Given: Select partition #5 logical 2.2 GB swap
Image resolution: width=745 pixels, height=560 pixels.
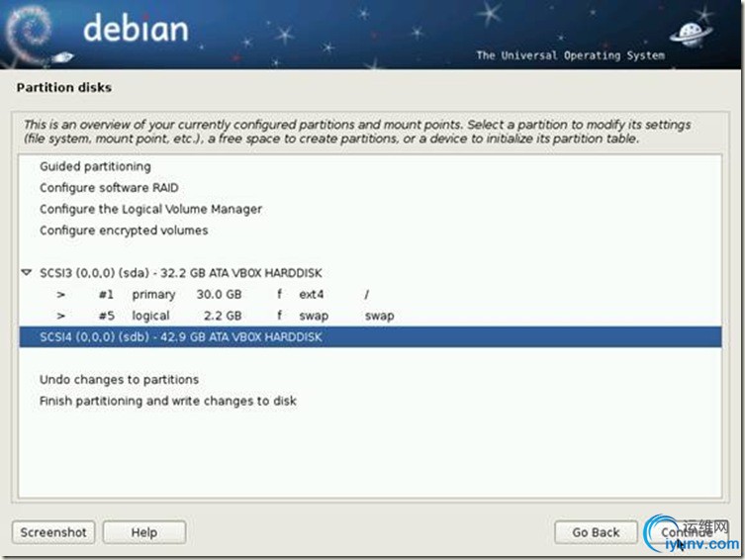Looking at the screenshot, I should [x=370, y=316].
